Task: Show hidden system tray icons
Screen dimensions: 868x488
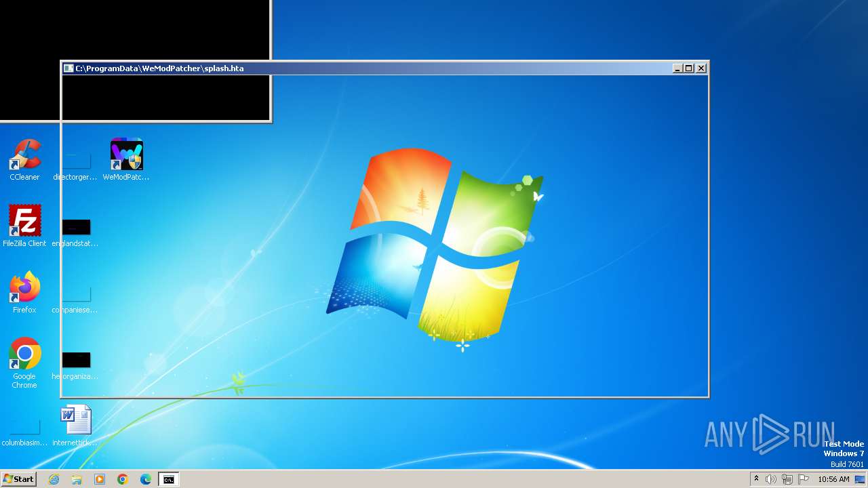Action: [756, 479]
